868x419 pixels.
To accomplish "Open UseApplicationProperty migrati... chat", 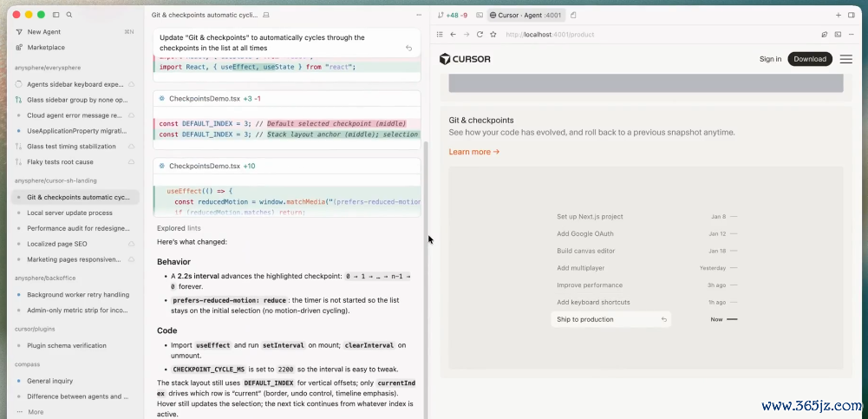I will pyautogui.click(x=75, y=131).
